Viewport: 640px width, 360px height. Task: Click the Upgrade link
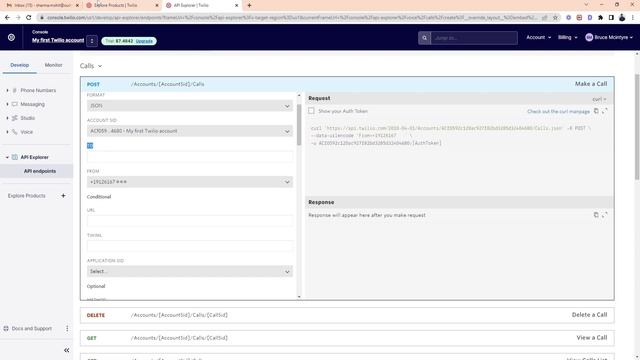point(144,41)
